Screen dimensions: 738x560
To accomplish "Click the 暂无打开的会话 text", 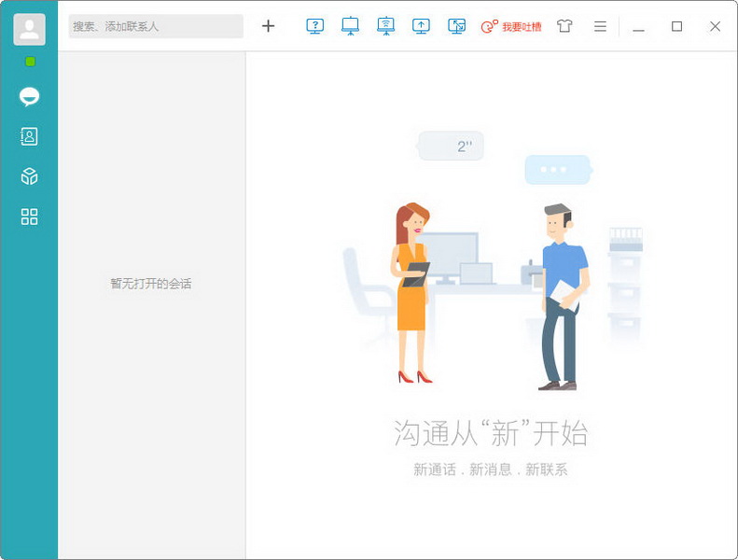I will tap(151, 284).
